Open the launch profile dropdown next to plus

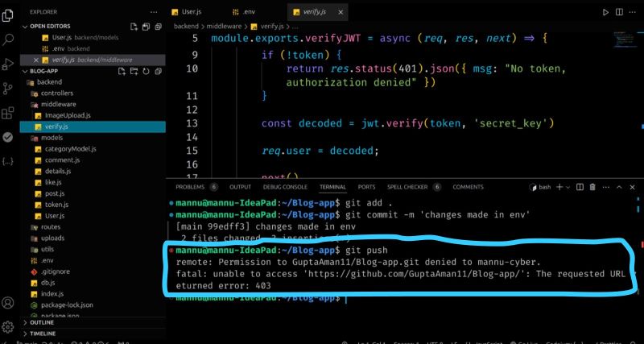point(568,188)
